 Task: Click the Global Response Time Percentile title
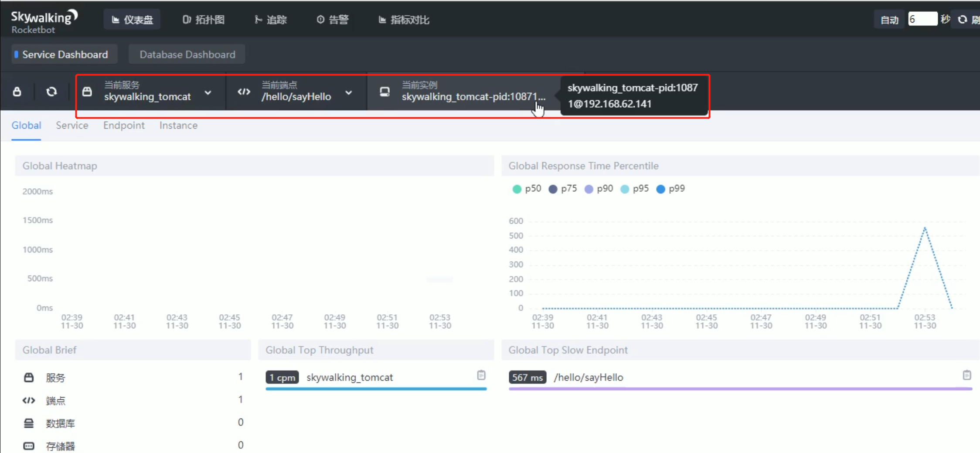pyautogui.click(x=583, y=166)
